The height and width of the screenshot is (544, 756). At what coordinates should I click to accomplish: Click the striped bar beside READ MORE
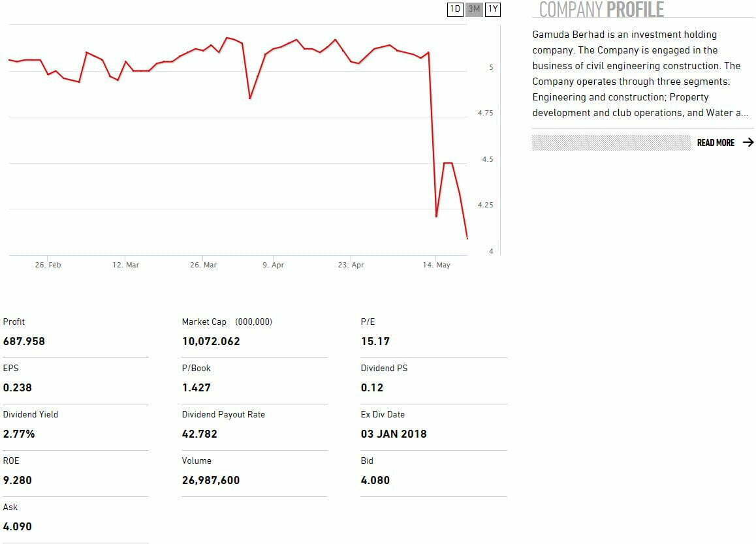(x=610, y=143)
